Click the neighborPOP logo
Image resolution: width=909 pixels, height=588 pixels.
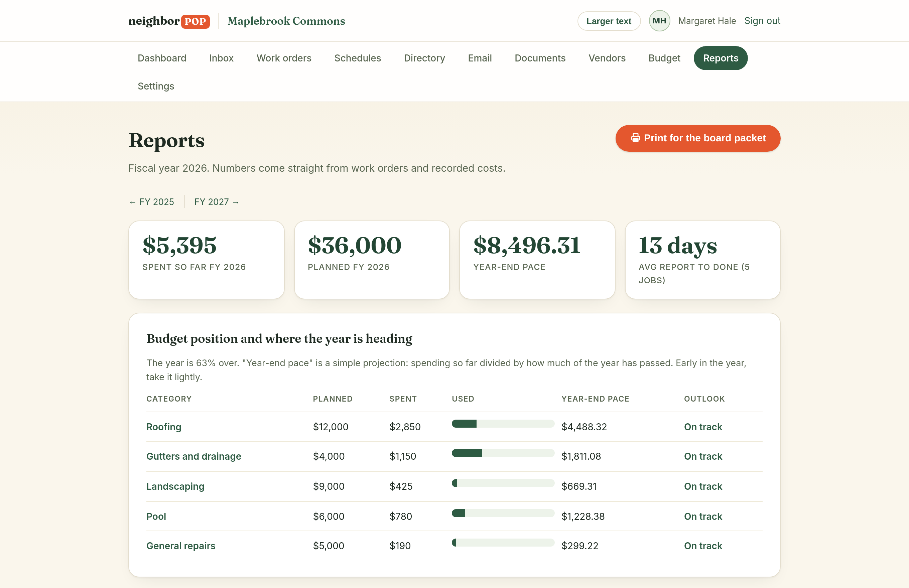click(x=169, y=21)
